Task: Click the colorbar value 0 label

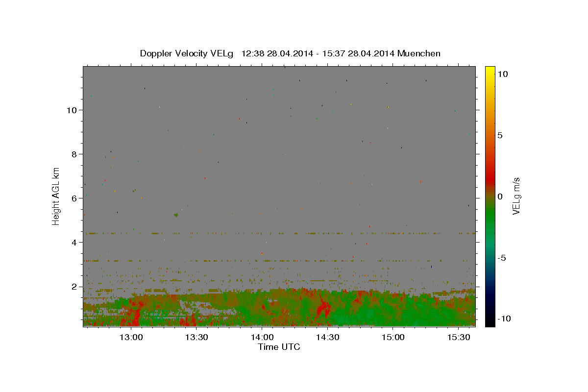Action: (x=500, y=196)
